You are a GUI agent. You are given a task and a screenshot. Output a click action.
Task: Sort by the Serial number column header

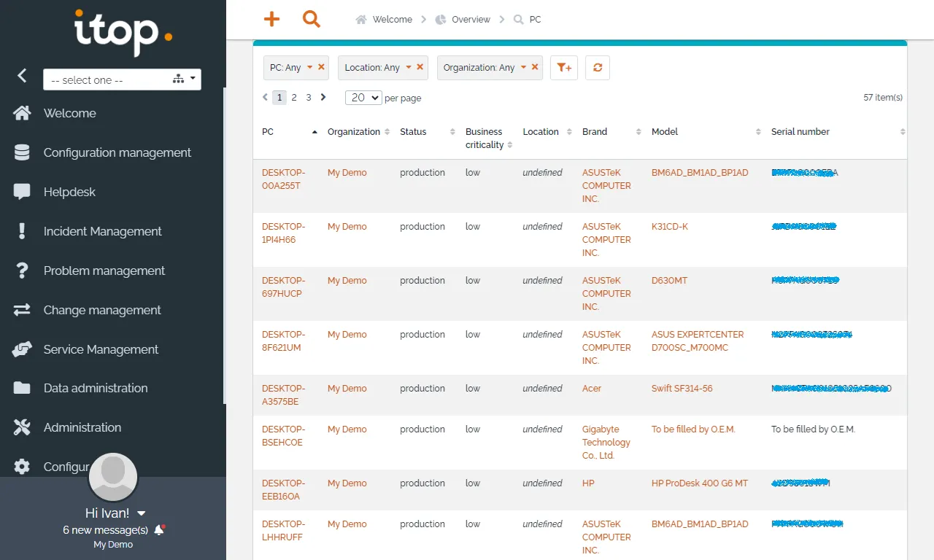coord(837,132)
